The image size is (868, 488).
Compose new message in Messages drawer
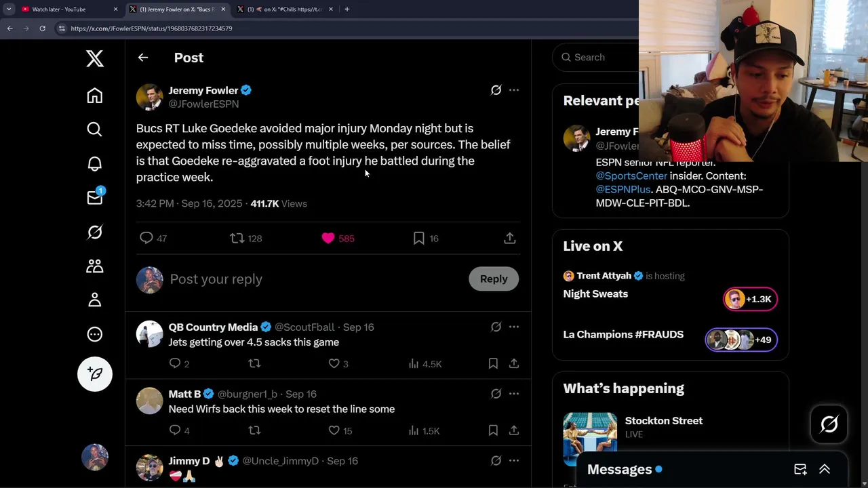tap(800, 469)
